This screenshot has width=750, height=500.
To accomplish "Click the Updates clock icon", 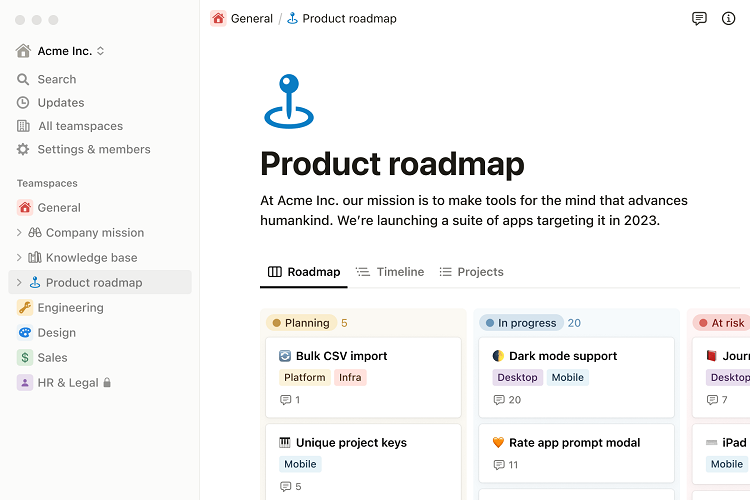I will tap(23, 102).
